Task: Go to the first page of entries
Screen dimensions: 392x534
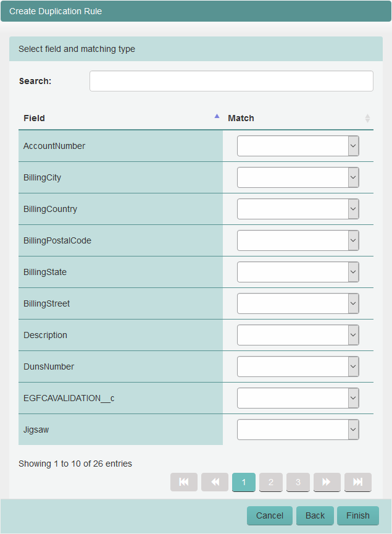Action: [184, 482]
